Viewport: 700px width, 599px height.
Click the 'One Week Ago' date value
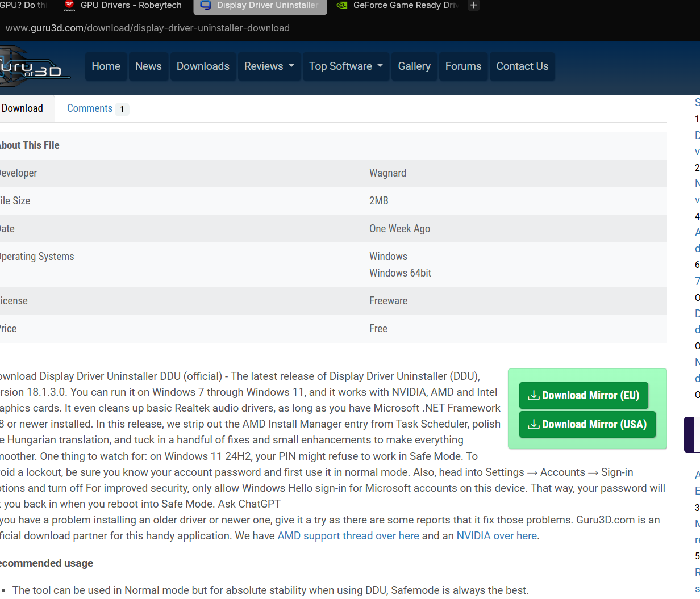coord(399,229)
